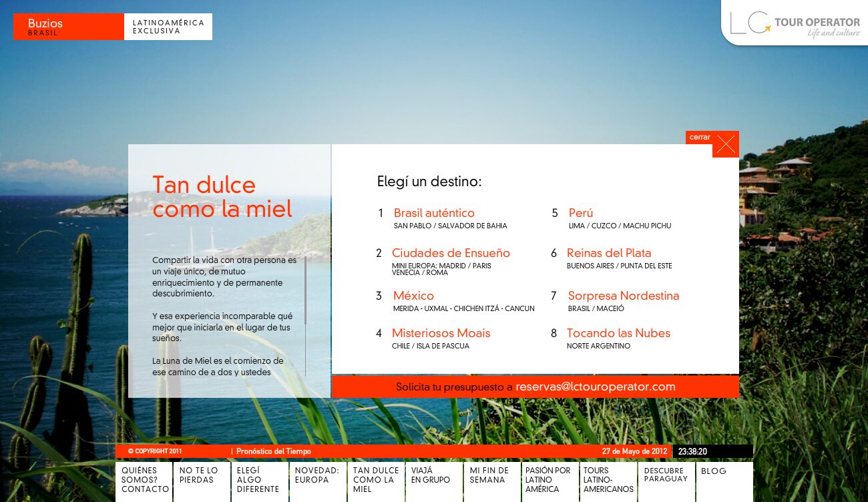Open Misteriosos Moais destination
This screenshot has height=502, width=868.
coord(441,333)
